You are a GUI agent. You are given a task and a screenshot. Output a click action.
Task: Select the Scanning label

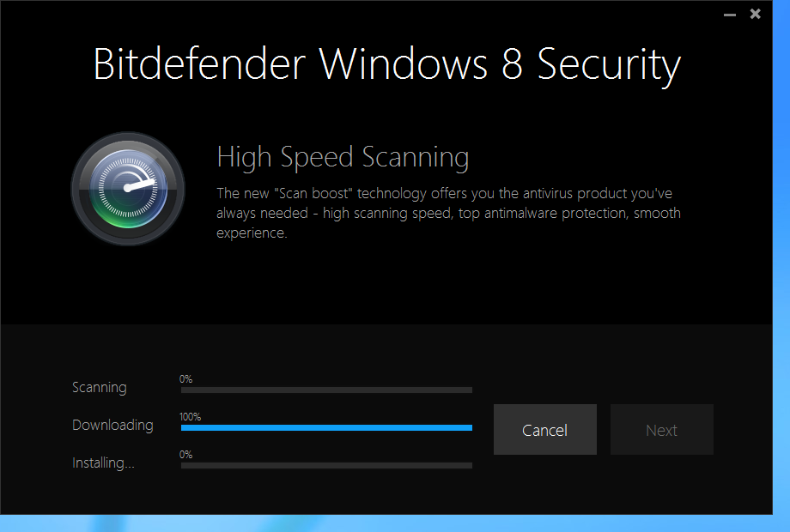(x=99, y=387)
